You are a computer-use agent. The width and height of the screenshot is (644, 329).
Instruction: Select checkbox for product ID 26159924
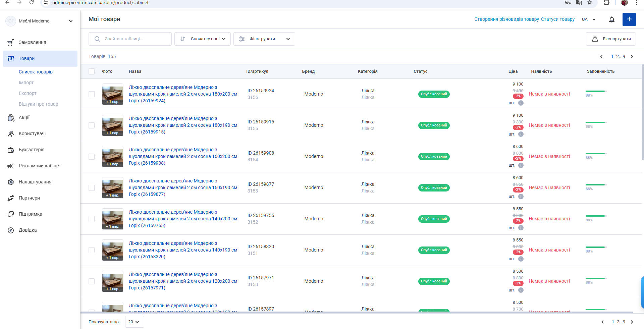[92, 94]
